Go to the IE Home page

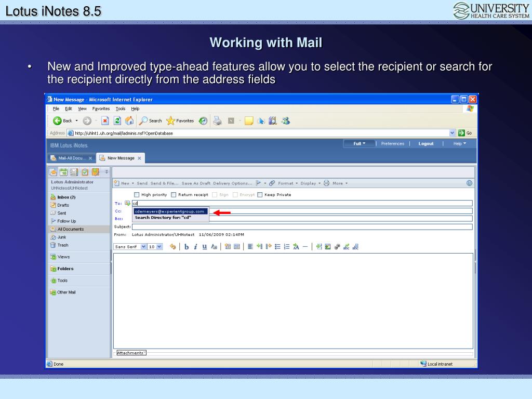pyautogui.click(x=129, y=121)
